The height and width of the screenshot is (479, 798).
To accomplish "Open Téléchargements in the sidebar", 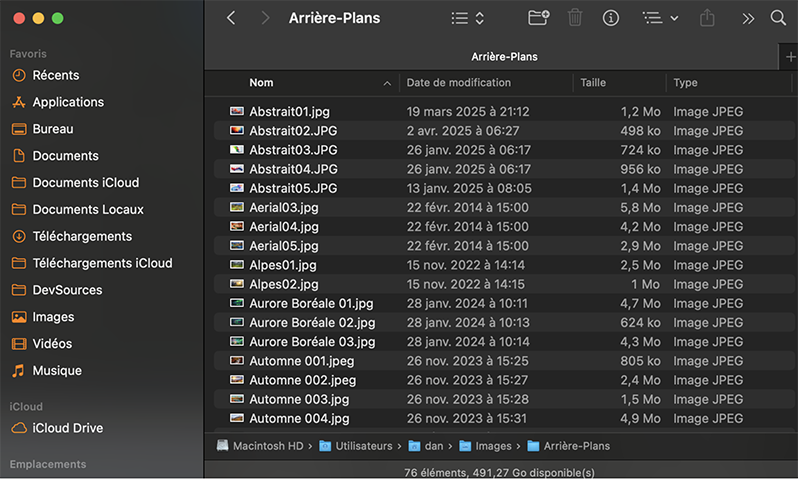I will pos(82,237).
